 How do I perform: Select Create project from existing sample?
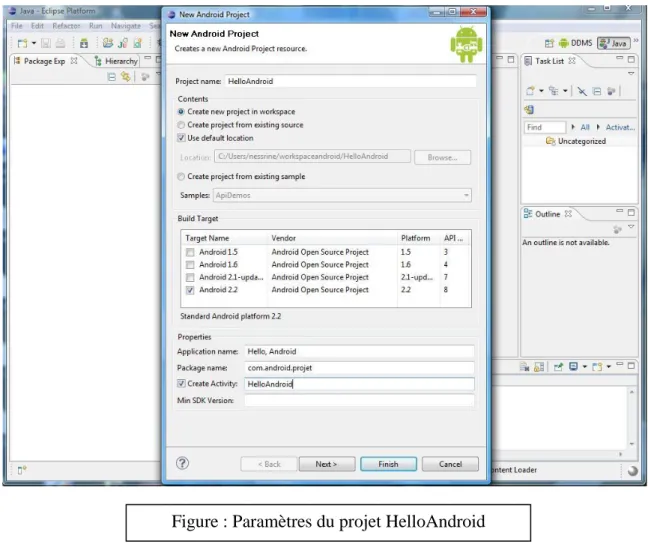(x=241, y=177)
